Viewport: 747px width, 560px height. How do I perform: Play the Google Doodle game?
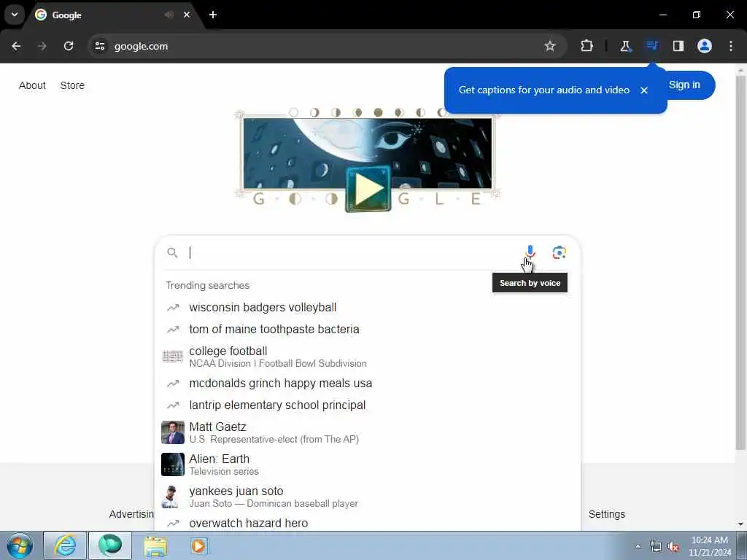pos(368,189)
